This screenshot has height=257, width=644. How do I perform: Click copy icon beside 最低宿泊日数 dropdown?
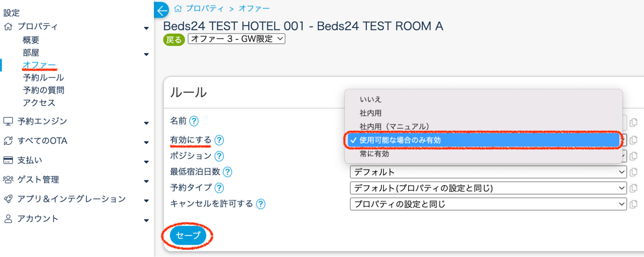[x=633, y=172]
